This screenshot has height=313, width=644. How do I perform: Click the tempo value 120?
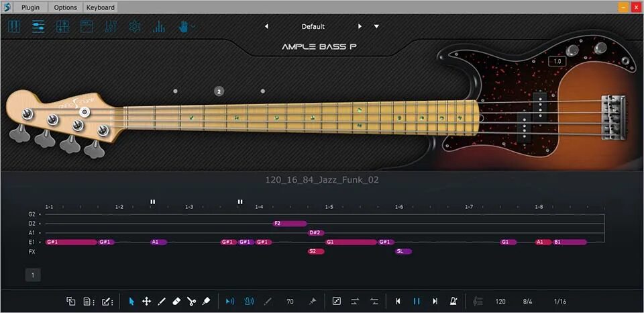tap(500, 302)
